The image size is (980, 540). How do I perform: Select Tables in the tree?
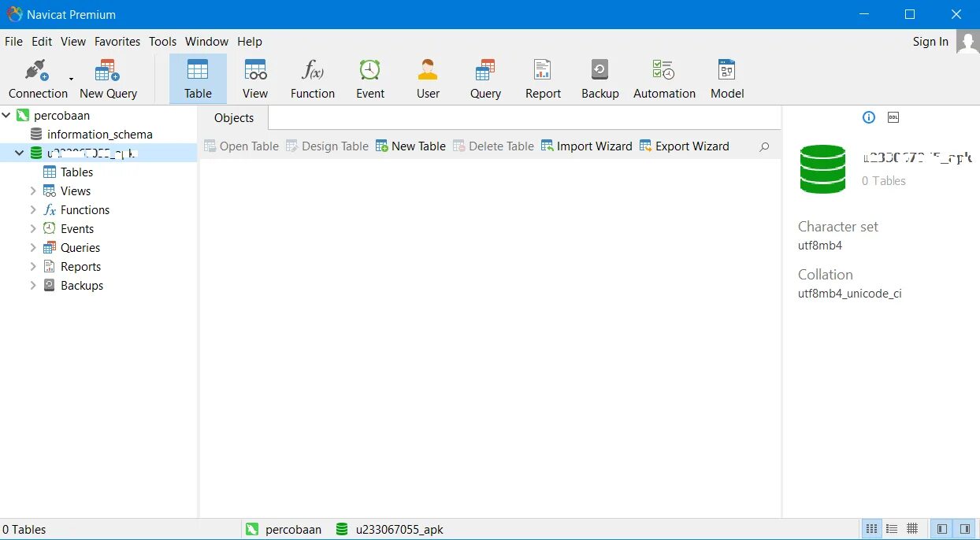(x=76, y=172)
